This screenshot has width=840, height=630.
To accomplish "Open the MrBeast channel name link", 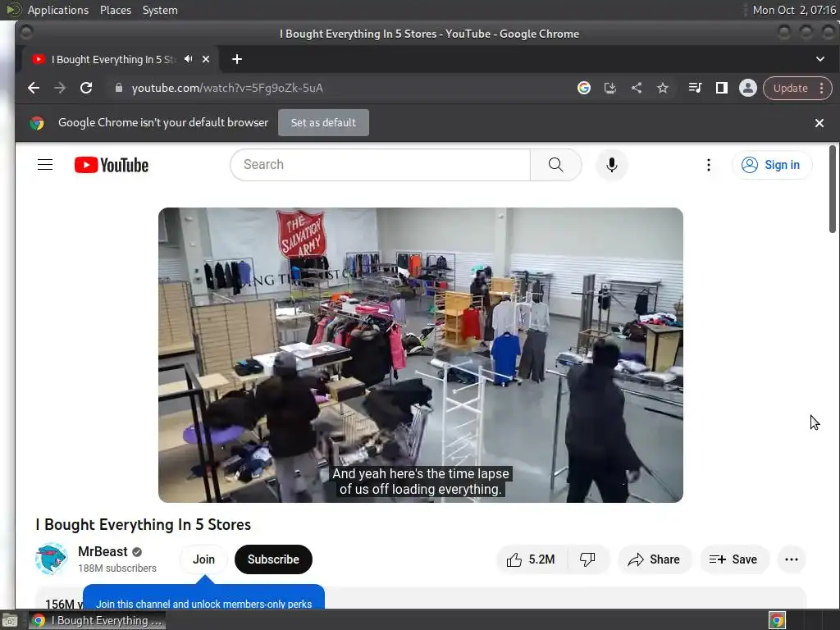I will [x=103, y=551].
